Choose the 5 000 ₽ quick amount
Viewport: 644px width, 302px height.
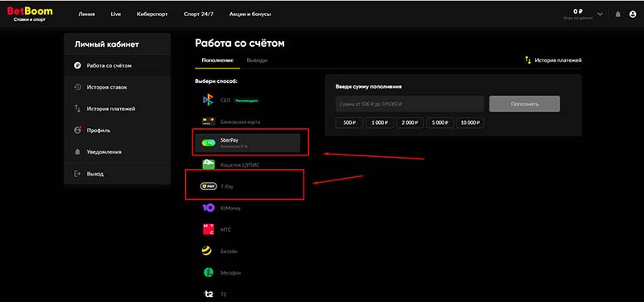click(440, 122)
